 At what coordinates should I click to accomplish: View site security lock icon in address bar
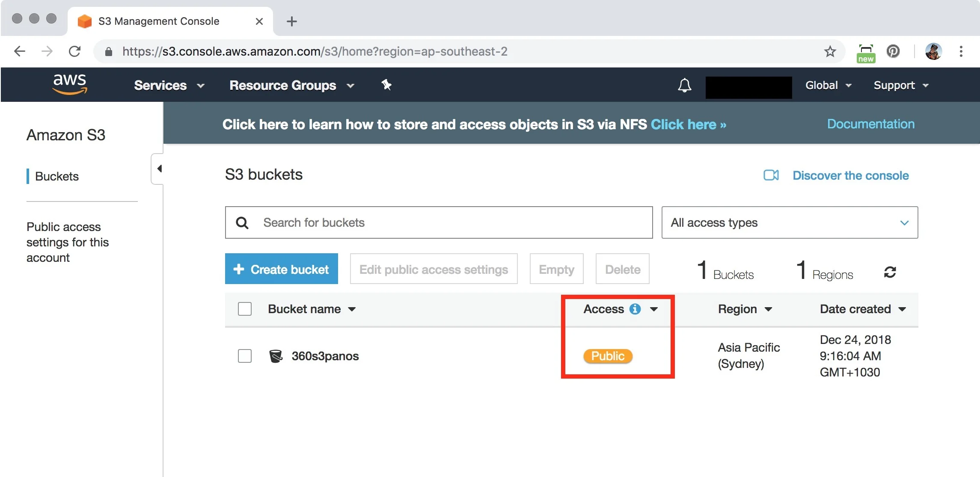point(109,52)
